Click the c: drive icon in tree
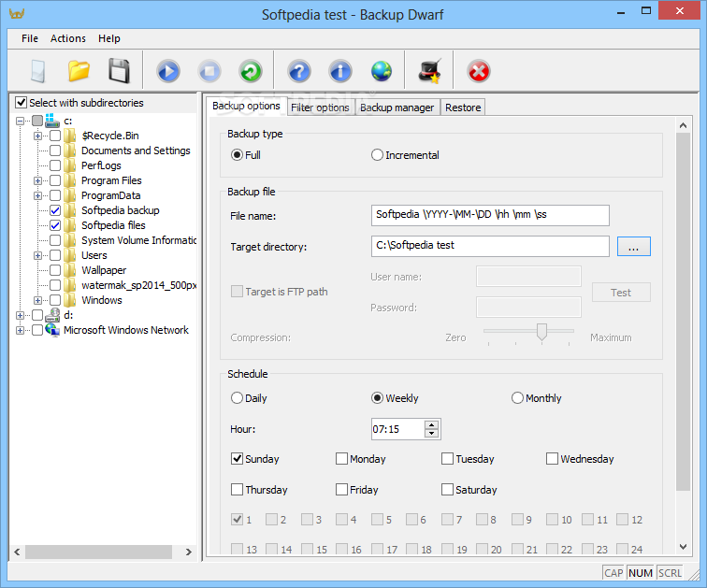Viewport: 707px width, 588px height. [52, 121]
